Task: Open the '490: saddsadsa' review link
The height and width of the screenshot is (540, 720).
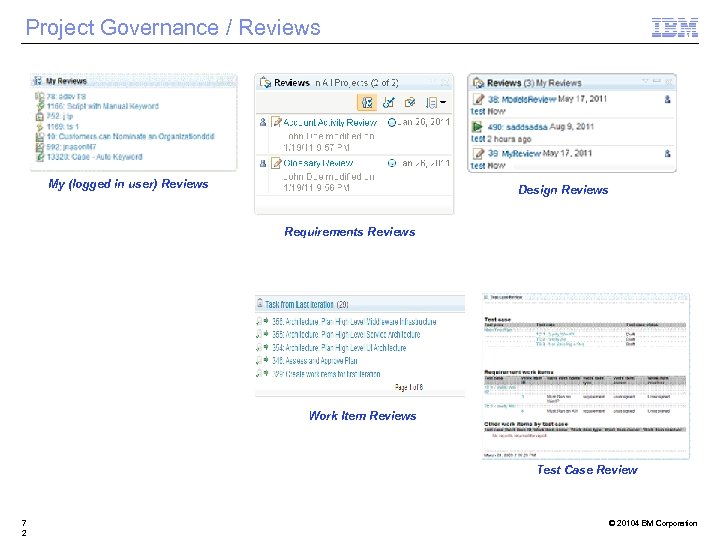Action: coord(518,127)
